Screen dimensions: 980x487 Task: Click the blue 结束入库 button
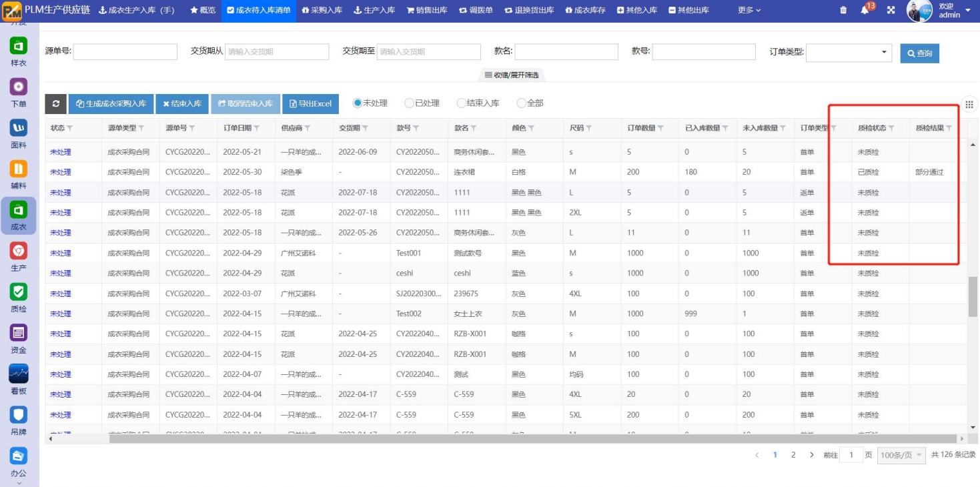182,103
